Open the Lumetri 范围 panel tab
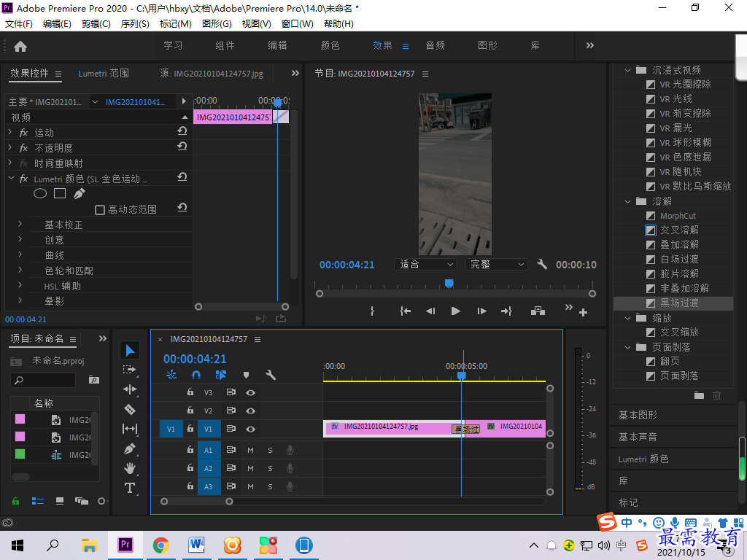This screenshot has width=747, height=560. pos(104,74)
